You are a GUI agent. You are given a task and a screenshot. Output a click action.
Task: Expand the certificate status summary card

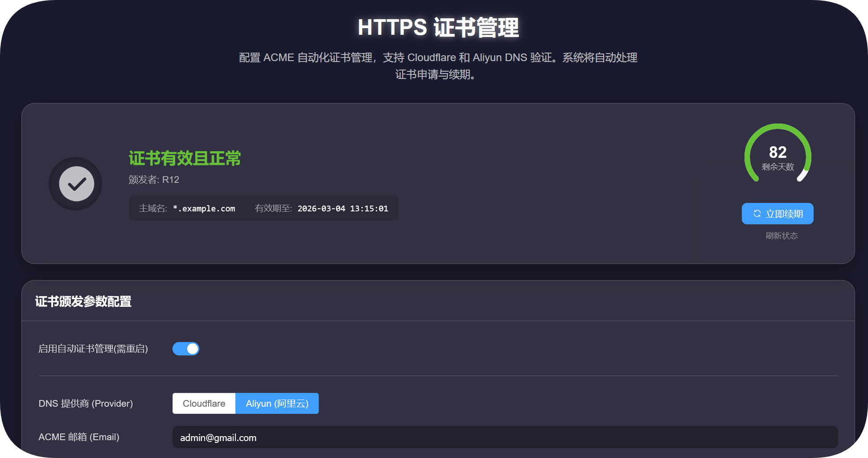tap(434, 183)
